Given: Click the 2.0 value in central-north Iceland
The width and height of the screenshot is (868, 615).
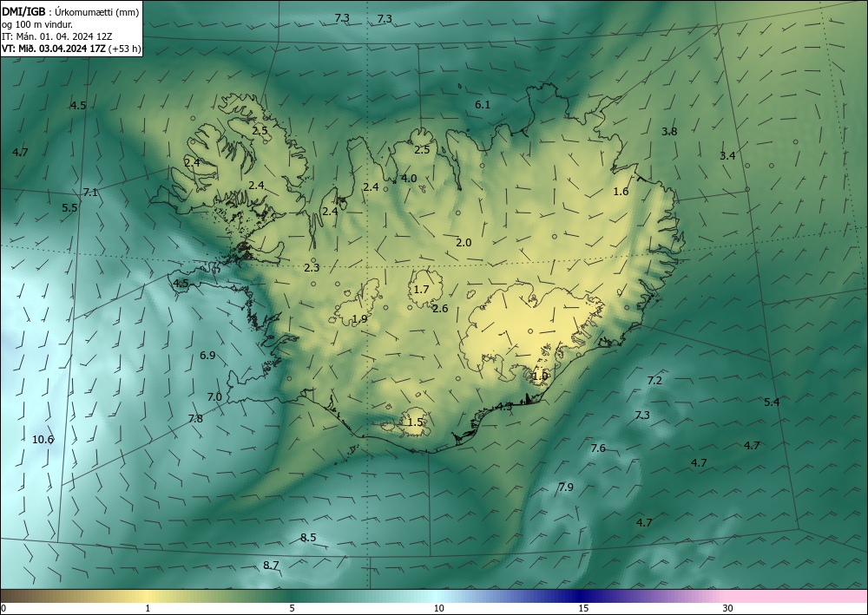Looking at the screenshot, I should click(x=464, y=243).
